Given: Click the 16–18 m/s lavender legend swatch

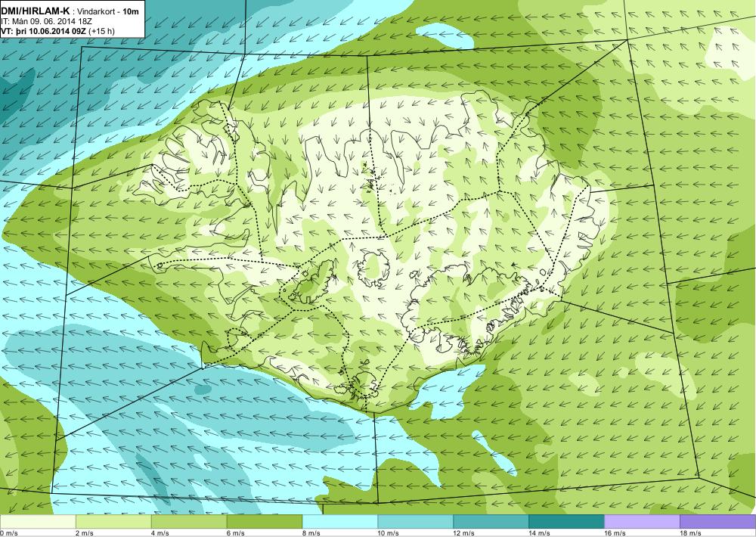Looking at the screenshot, I should click(x=642, y=522).
